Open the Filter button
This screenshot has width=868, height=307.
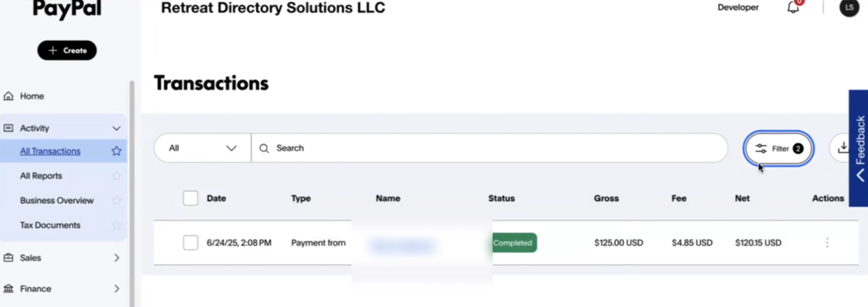click(778, 148)
